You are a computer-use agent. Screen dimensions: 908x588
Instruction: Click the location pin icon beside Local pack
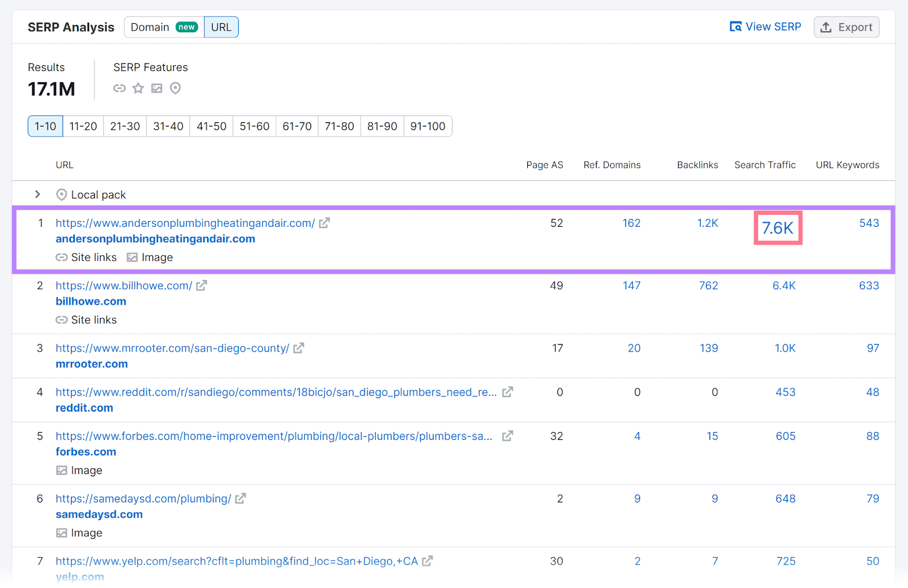(x=61, y=194)
